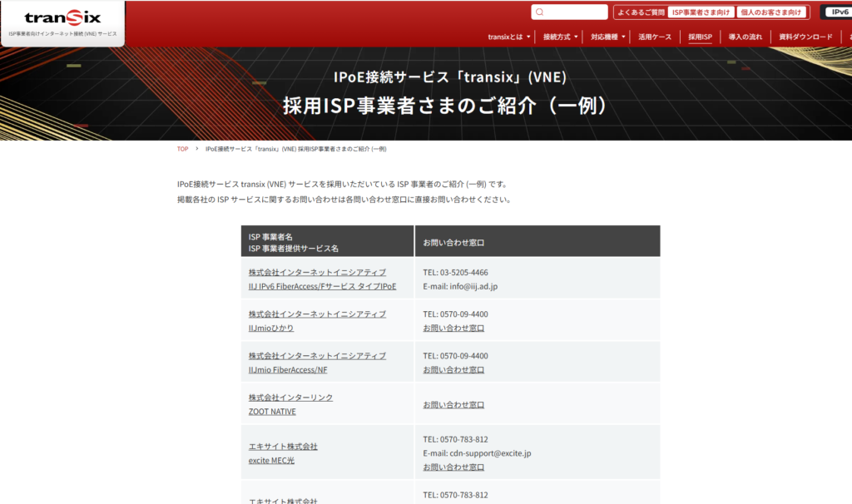Image resolution: width=852 pixels, height=504 pixels.
Task: Click the transix logo
Action: tap(62, 18)
